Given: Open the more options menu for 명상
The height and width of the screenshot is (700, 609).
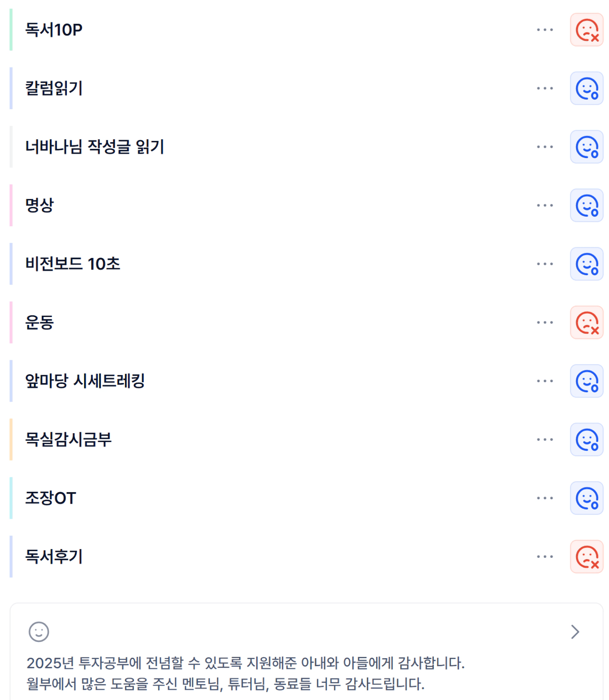Looking at the screenshot, I should pos(545,206).
